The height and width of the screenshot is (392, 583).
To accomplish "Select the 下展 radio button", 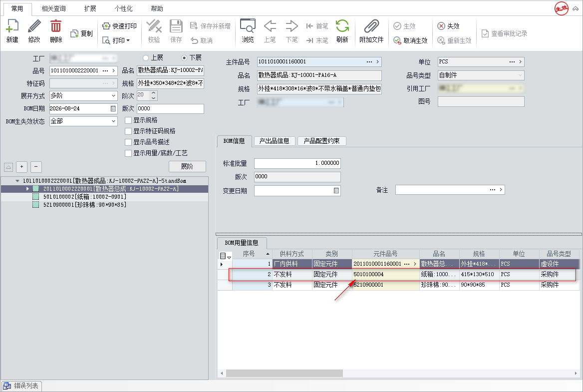I will point(184,57).
